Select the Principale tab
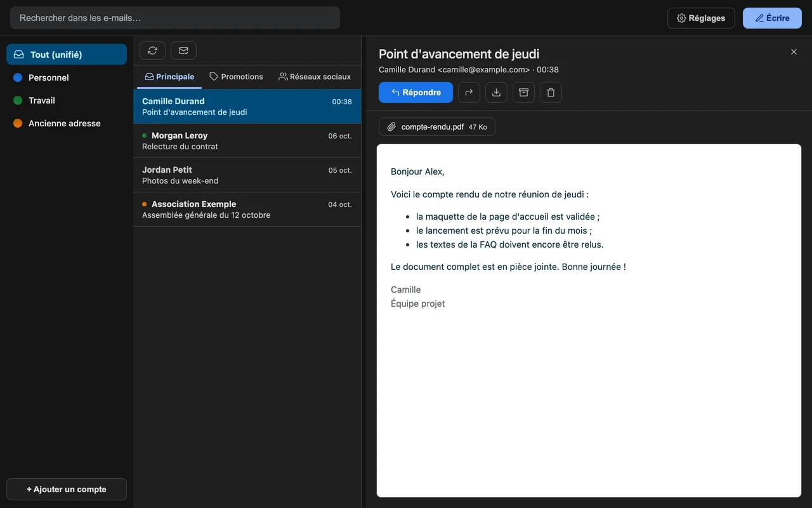 click(169, 76)
